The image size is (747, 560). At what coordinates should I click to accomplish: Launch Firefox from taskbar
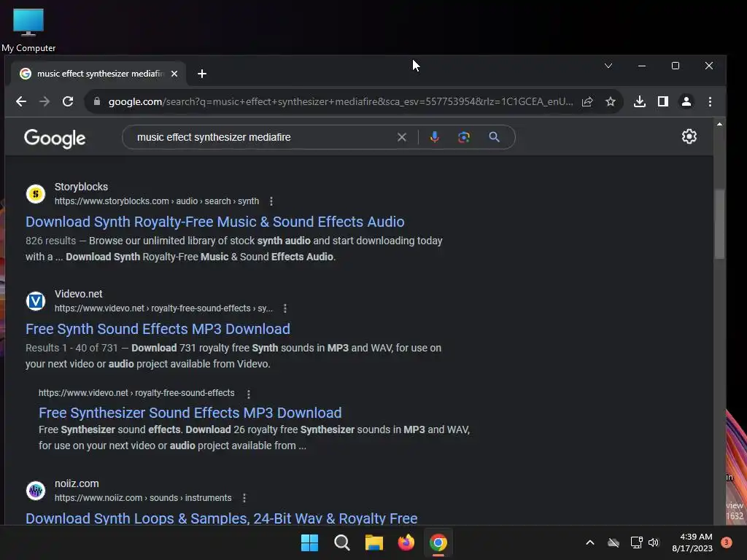tap(406, 542)
